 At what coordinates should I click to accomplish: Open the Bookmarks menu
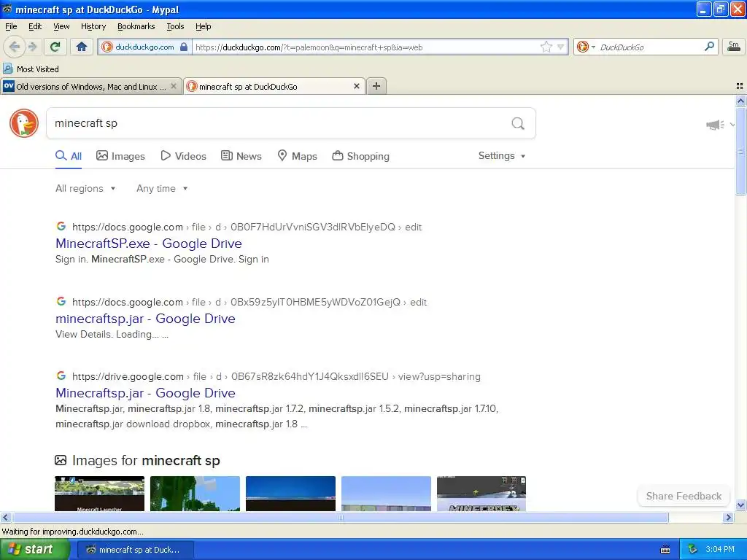(136, 26)
